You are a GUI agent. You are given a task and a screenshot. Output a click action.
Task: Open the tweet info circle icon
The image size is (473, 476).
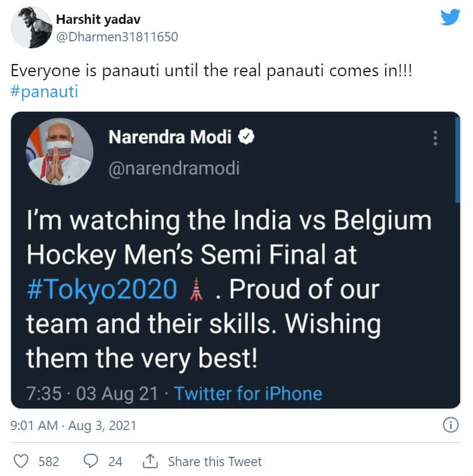451,425
